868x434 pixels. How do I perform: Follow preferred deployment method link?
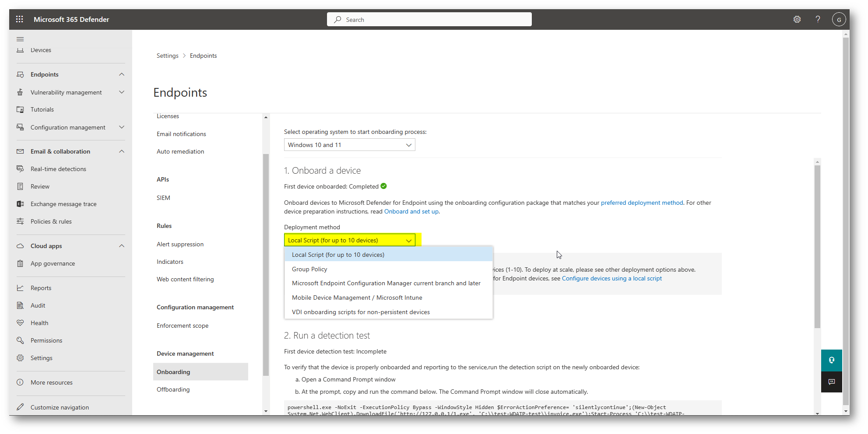point(642,203)
